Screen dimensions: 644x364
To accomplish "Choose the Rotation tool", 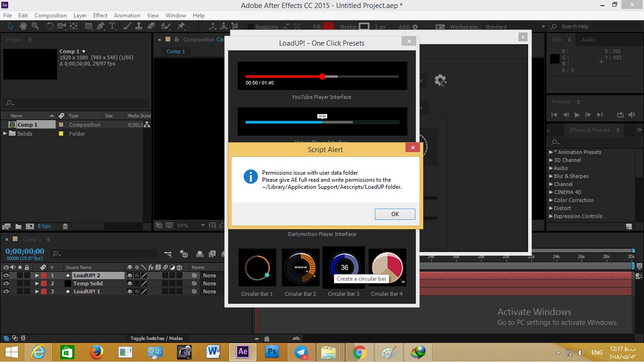I will tap(50, 26).
